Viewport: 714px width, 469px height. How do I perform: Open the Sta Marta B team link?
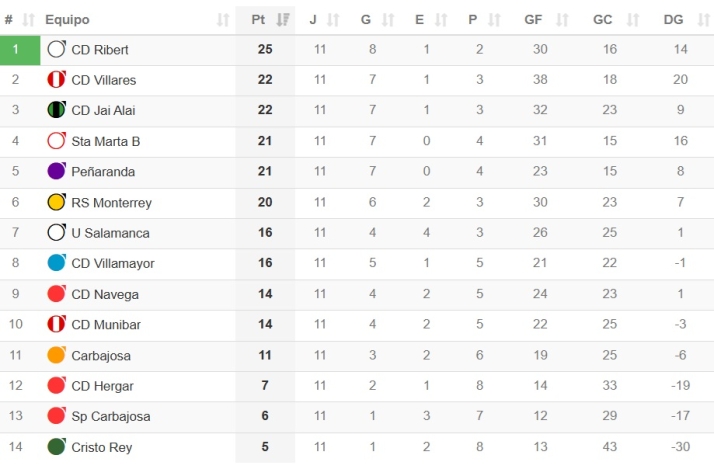[106, 141]
